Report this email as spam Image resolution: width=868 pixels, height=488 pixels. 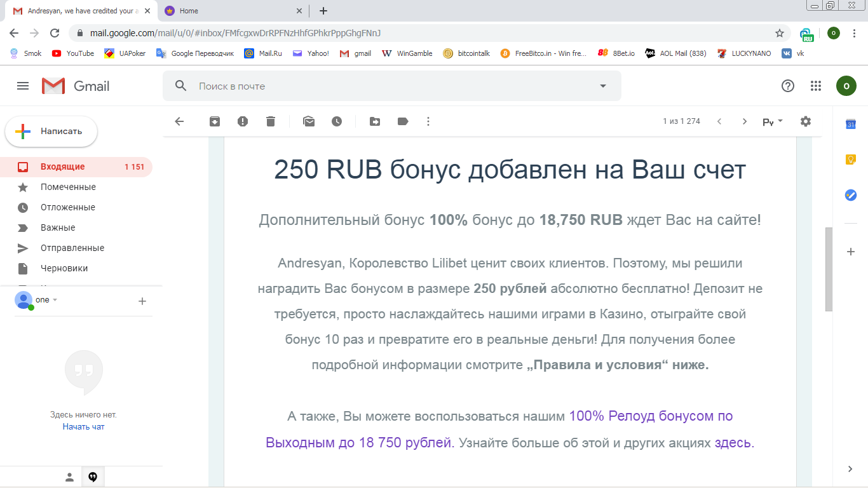point(243,121)
